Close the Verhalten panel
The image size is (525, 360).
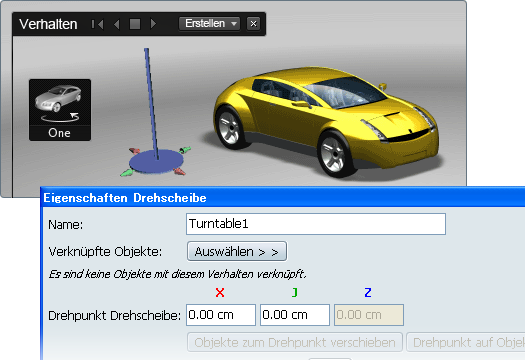tap(253, 24)
